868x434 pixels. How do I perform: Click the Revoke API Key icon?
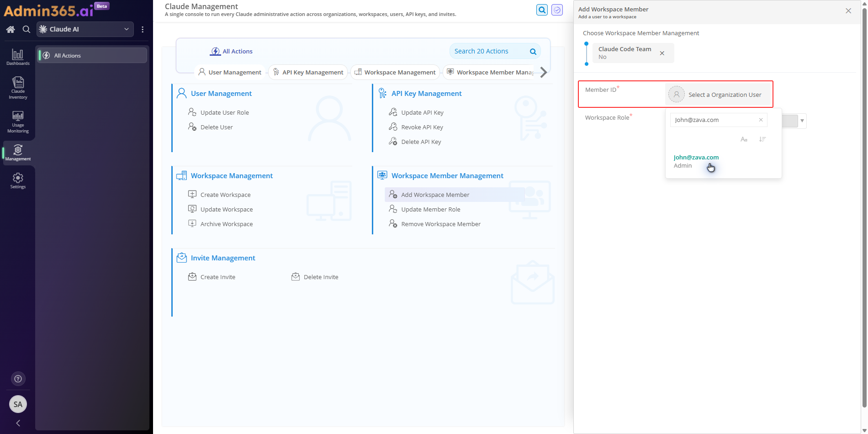(x=393, y=127)
